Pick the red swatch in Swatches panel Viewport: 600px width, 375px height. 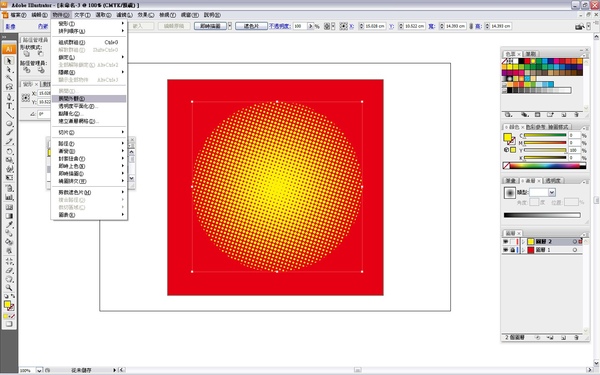[x=527, y=61]
